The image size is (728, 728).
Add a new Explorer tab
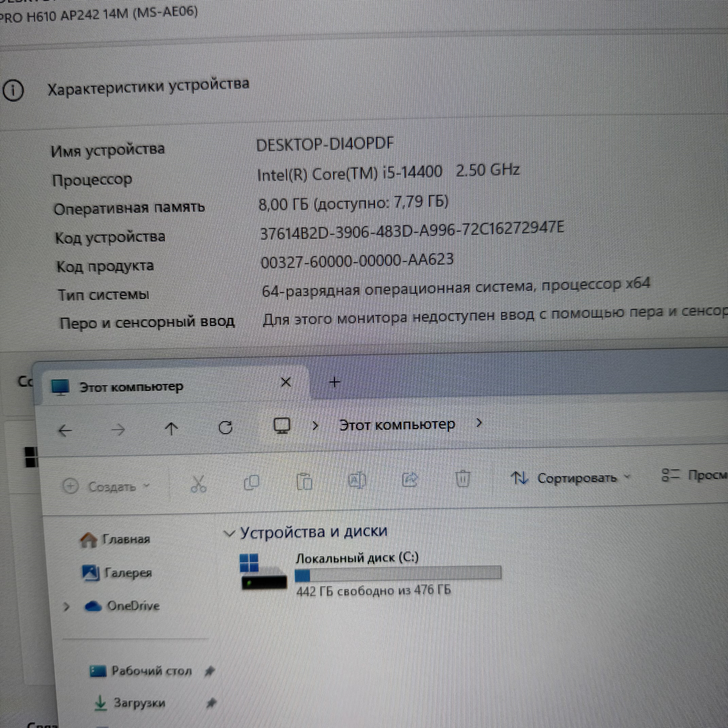335,382
